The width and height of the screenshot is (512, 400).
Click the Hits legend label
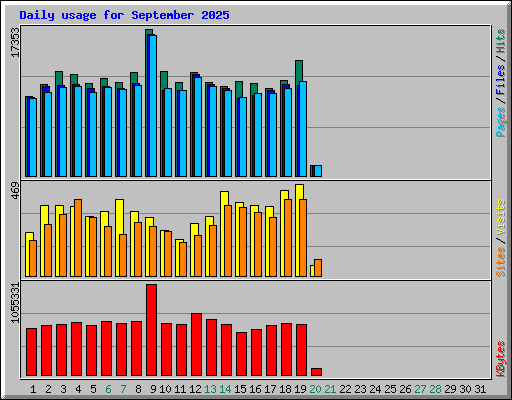(501, 41)
